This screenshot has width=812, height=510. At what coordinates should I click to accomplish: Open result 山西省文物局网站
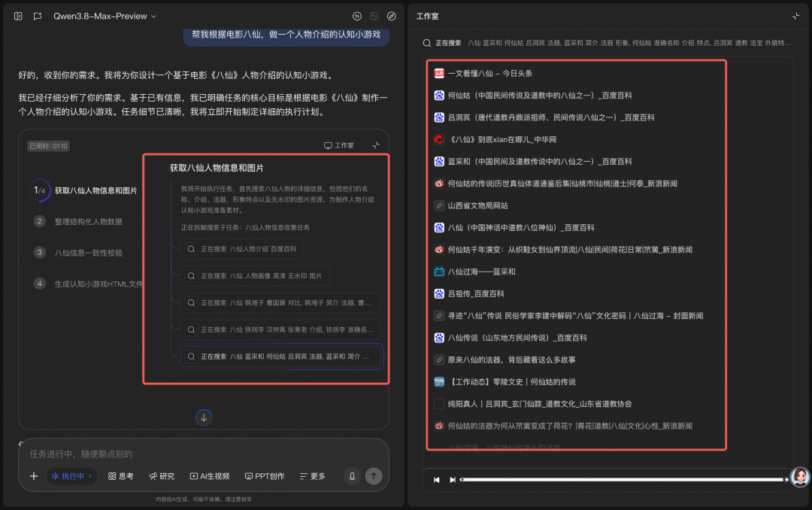click(x=477, y=206)
